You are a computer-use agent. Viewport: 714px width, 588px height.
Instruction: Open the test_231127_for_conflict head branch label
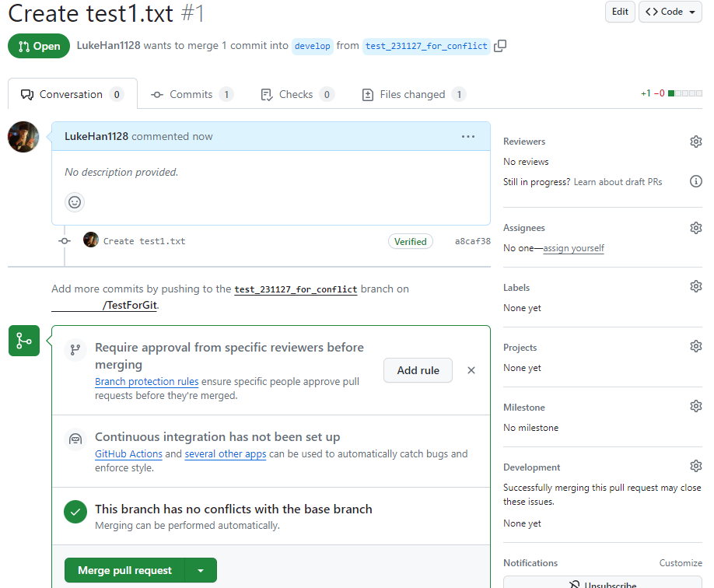click(426, 46)
